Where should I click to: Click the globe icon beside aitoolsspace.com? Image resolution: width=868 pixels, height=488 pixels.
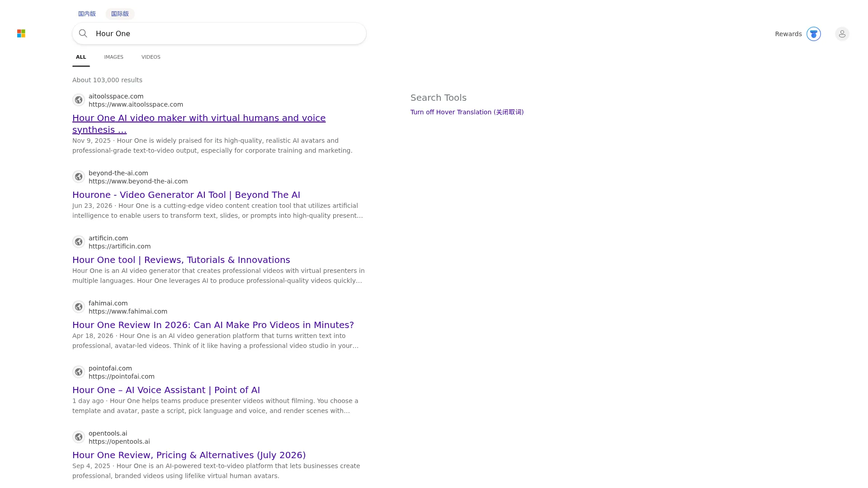click(79, 100)
